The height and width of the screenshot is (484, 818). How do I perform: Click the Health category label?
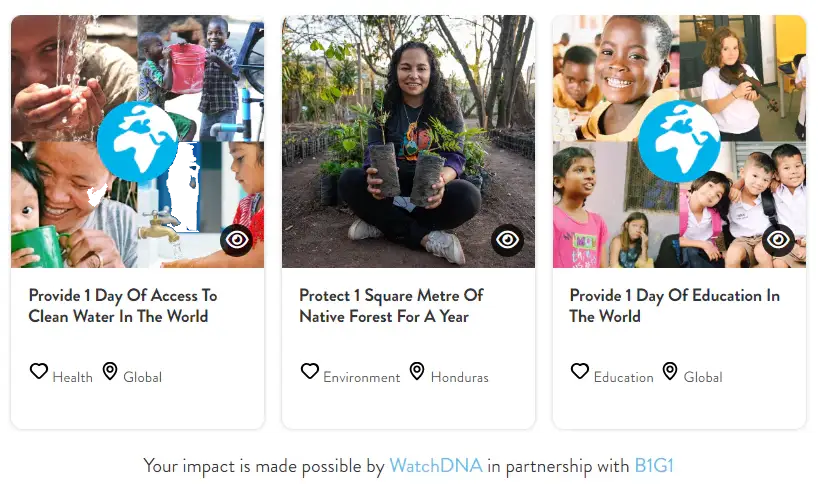click(x=72, y=377)
